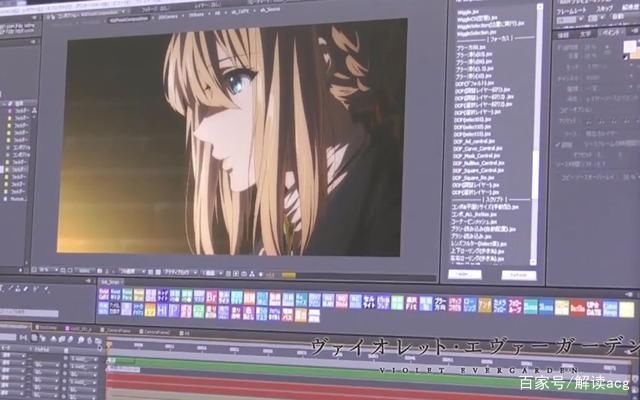Image resolution: width=640 pixels, height=400 pixels.
Task: Toggle the region of interest icon
Action: tap(151, 271)
